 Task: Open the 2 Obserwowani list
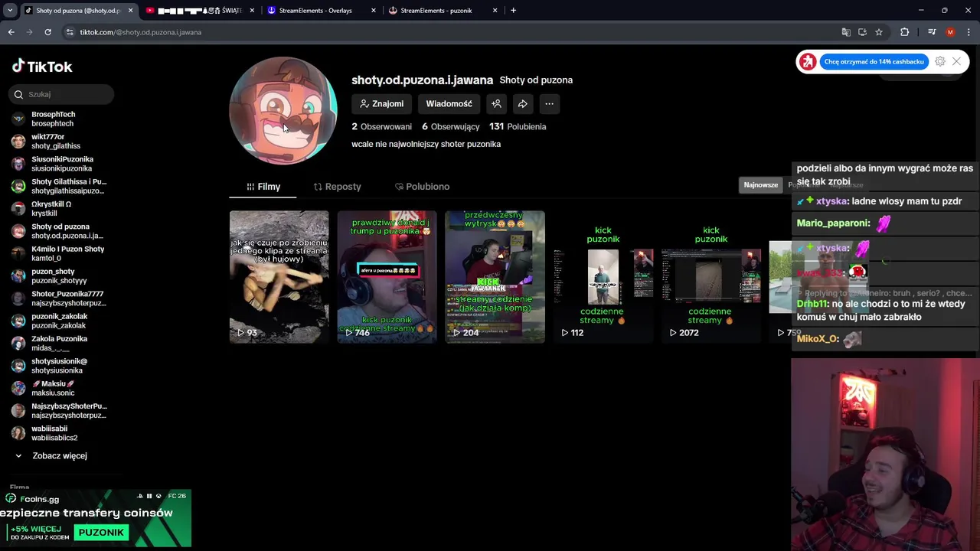[x=381, y=127]
